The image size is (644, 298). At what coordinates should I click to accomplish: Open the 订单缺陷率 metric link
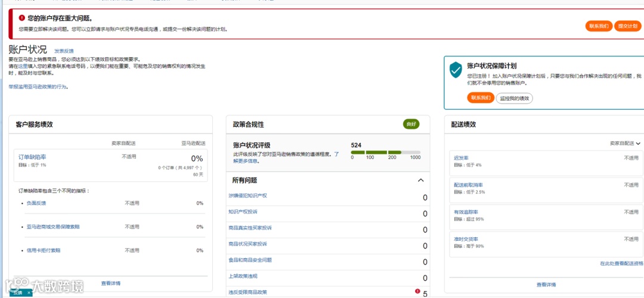click(x=32, y=157)
